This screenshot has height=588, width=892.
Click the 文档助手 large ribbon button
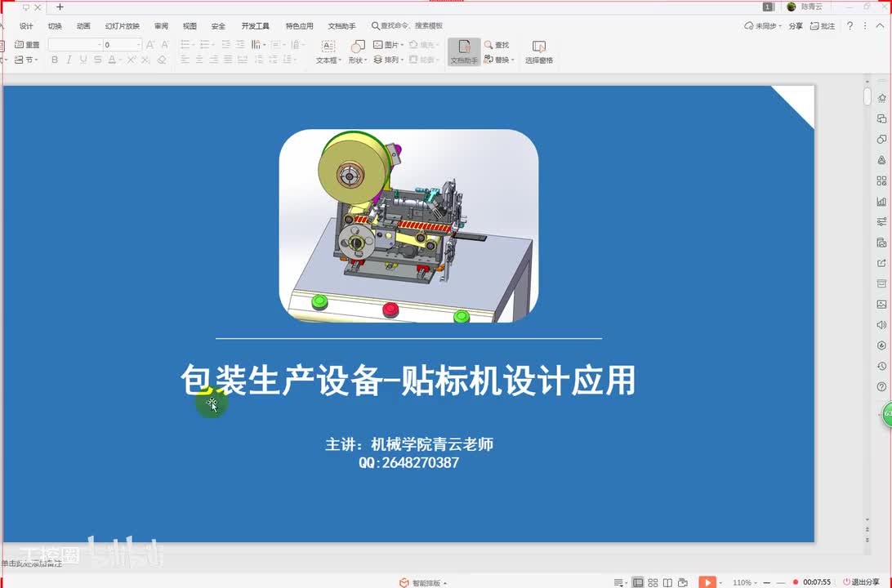464,52
